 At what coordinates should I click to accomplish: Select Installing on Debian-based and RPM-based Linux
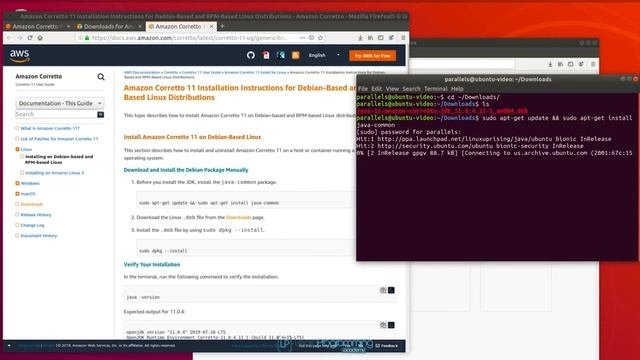coord(59,159)
